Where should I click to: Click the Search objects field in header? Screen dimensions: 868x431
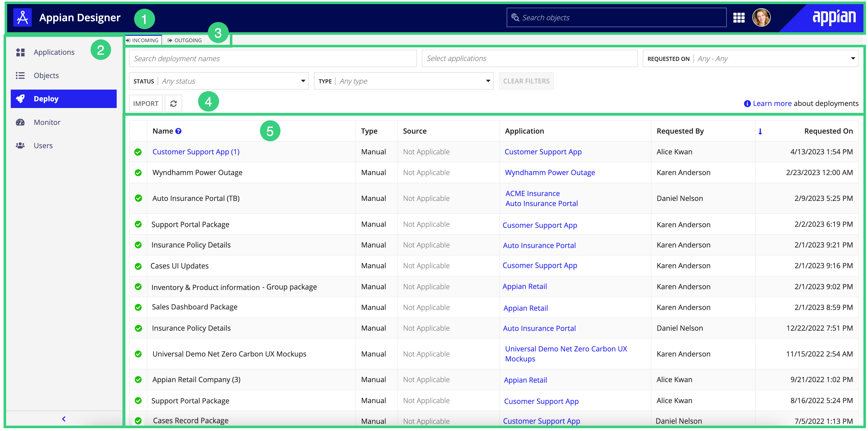[616, 17]
